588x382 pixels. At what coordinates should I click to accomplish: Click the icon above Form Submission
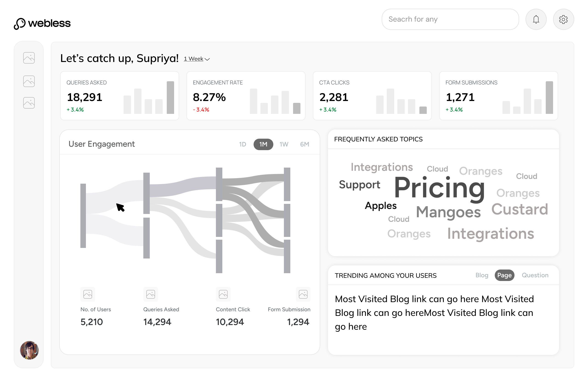click(x=303, y=294)
